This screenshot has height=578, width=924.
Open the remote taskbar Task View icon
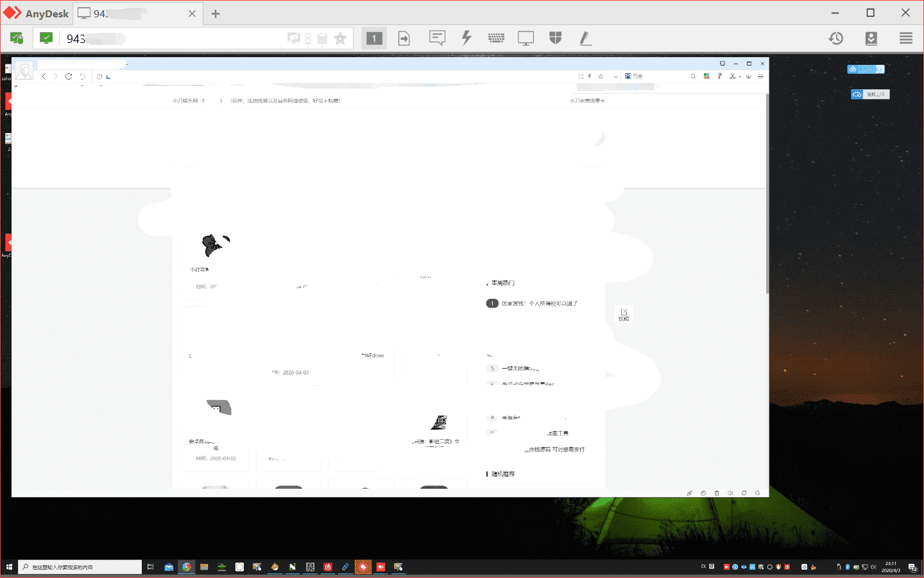coord(151,567)
